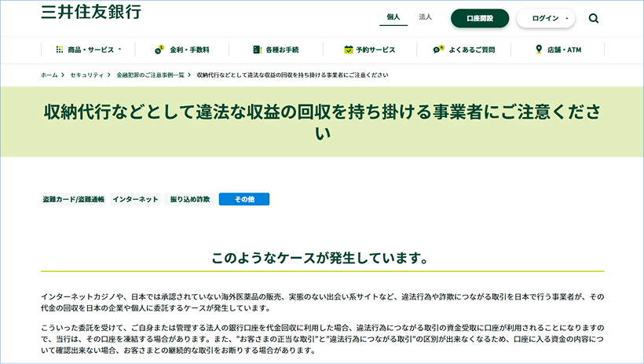The height and width of the screenshot is (364, 644).
Task: Click the calendar icon for 予約サービス
Action: [348, 50]
